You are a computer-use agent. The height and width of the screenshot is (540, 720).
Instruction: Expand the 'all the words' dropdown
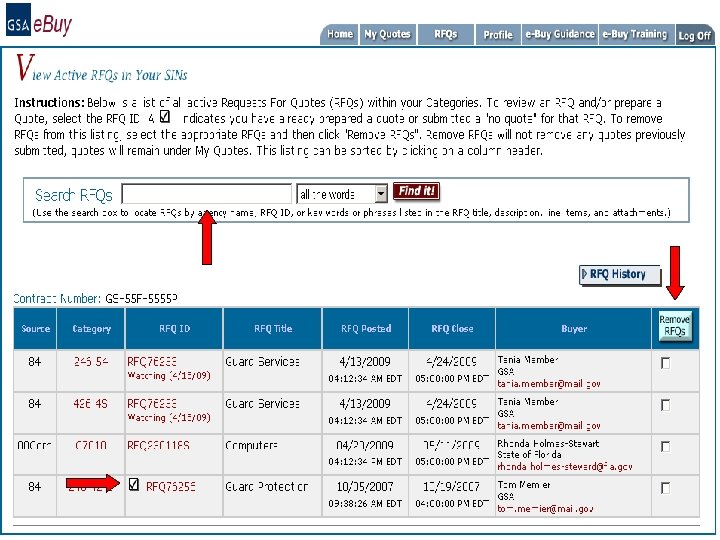pos(342,194)
